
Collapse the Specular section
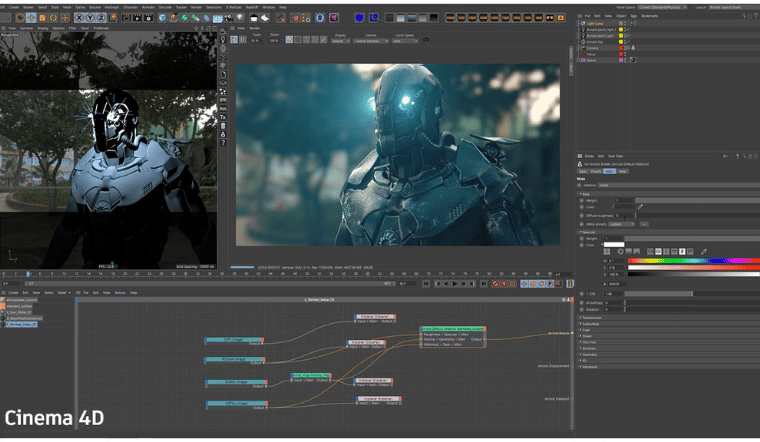[587, 232]
